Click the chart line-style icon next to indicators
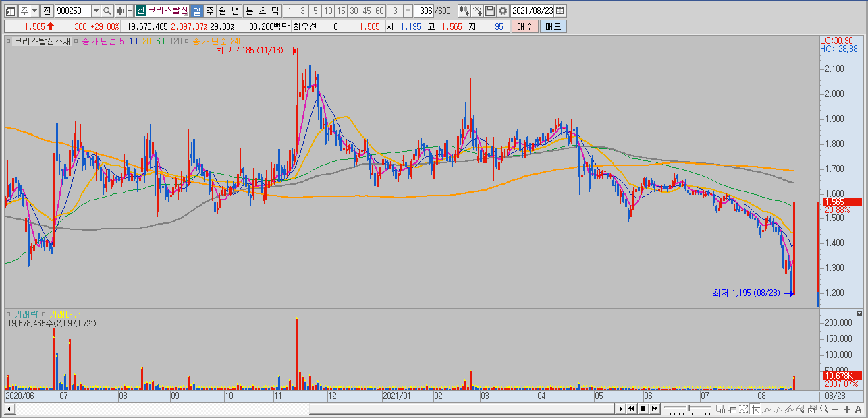This screenshot has width=868, height=418. tap(477, 11)
